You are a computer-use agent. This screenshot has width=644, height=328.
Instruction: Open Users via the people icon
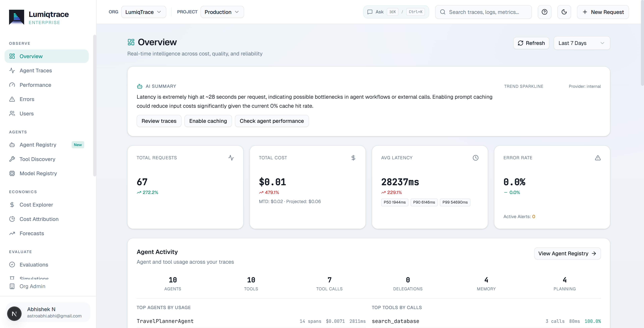click(x=12, y=113)
